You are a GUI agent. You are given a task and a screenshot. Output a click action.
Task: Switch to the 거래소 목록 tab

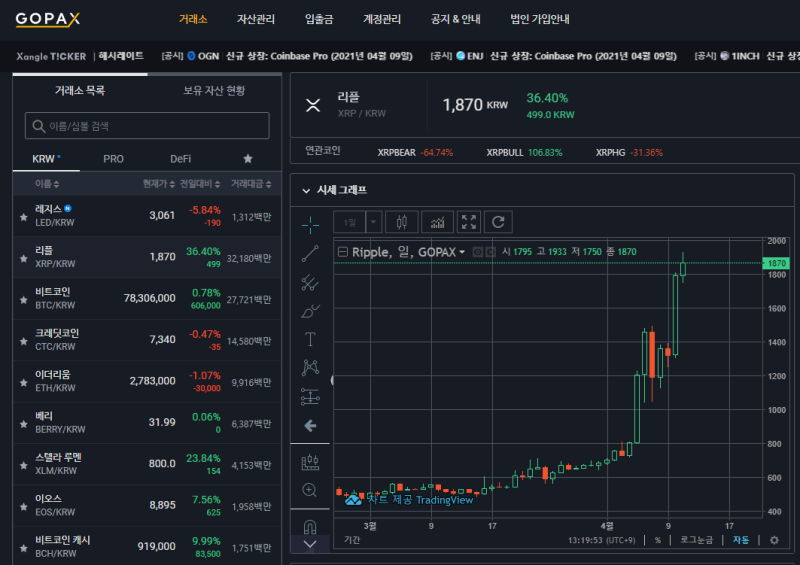(x=80, y=91)
